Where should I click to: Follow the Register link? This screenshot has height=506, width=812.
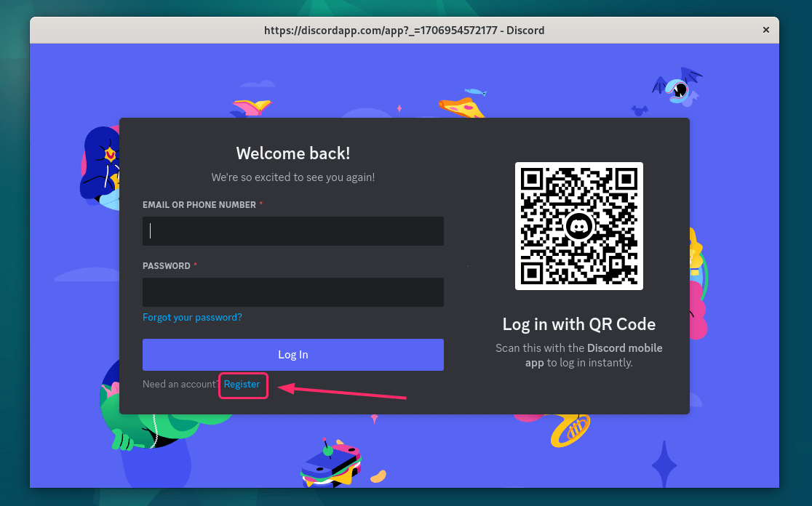pos(242,385)
